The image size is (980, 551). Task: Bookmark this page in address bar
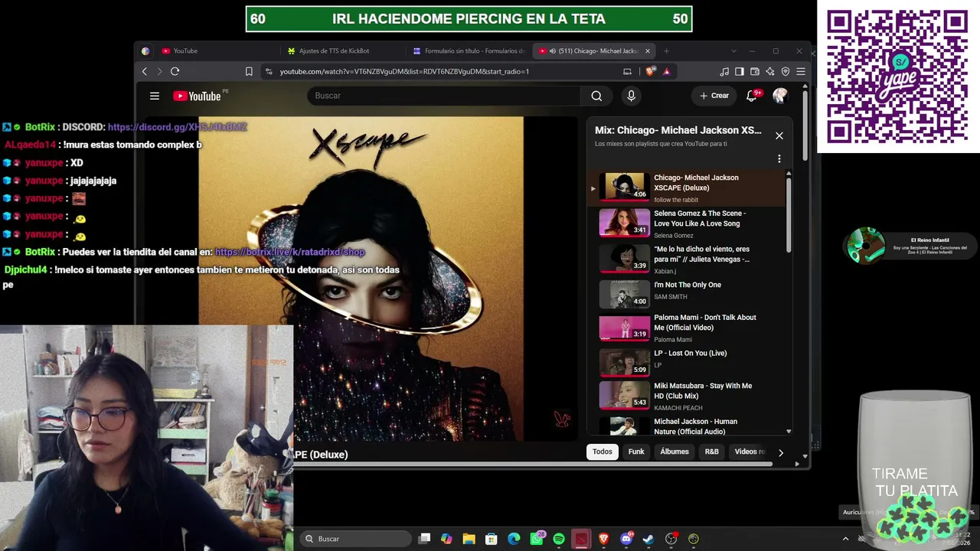(249, 71)
